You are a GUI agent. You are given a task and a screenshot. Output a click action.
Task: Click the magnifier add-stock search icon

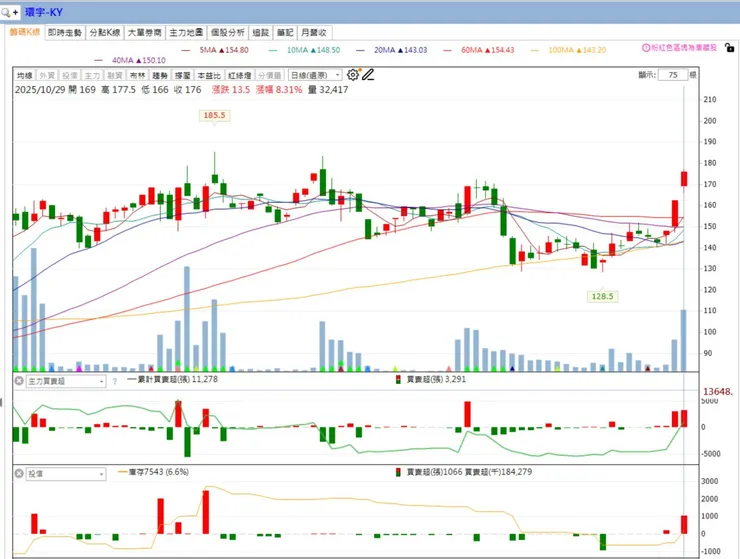pyautogui.click(x=9, y=12)
